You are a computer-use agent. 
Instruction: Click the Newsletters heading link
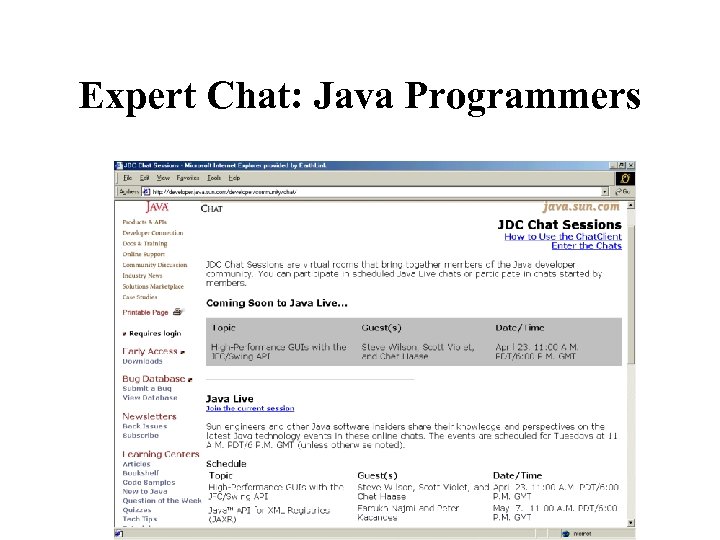pos(149,416)
